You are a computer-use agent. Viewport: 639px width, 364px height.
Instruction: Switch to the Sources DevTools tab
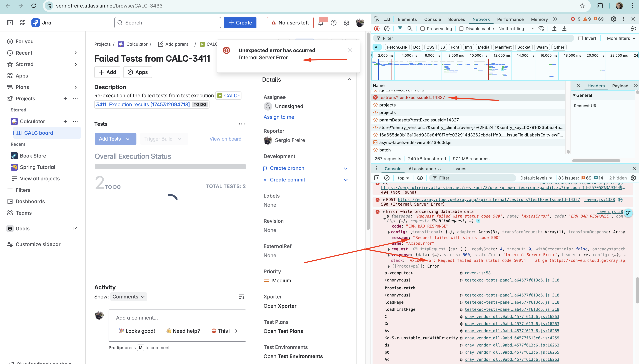pyautogui.click(x=456, y=19)
